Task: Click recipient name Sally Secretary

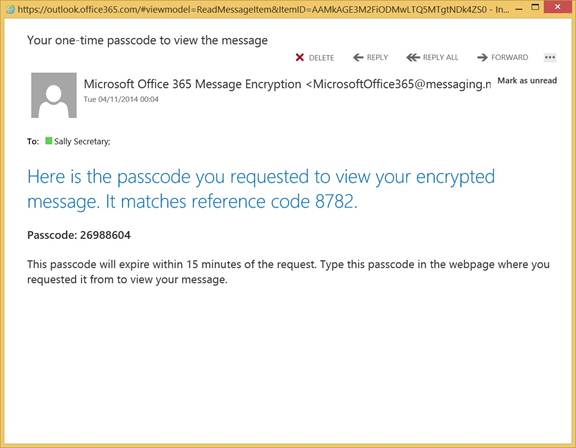Action: coord(82,141)
